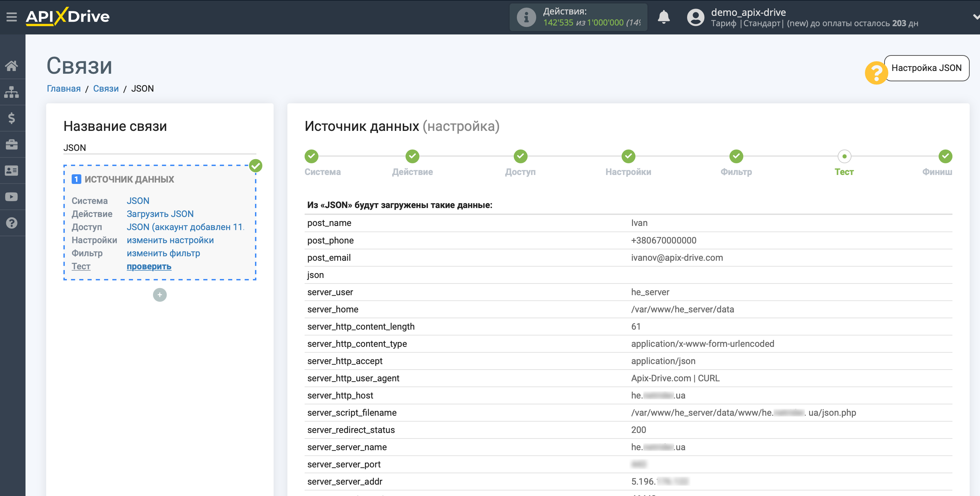The image size is (980, 496).
Task: Click изменить настройки link
Action: pos(170,240)
